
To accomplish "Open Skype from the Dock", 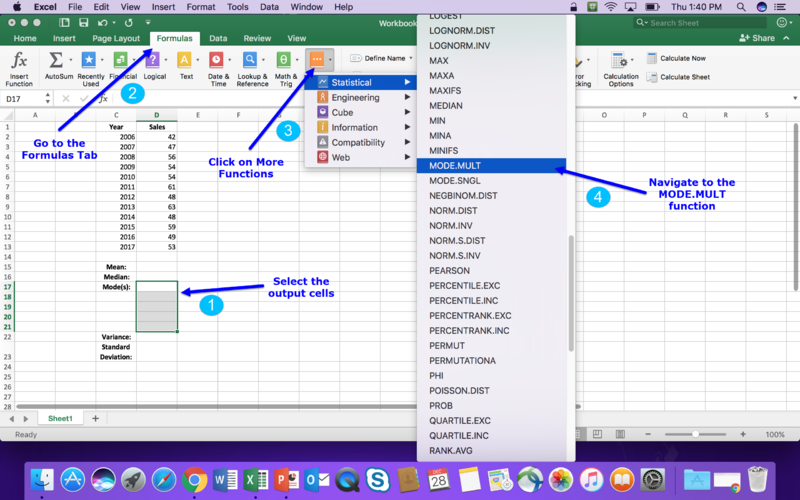I will [378, 479].
